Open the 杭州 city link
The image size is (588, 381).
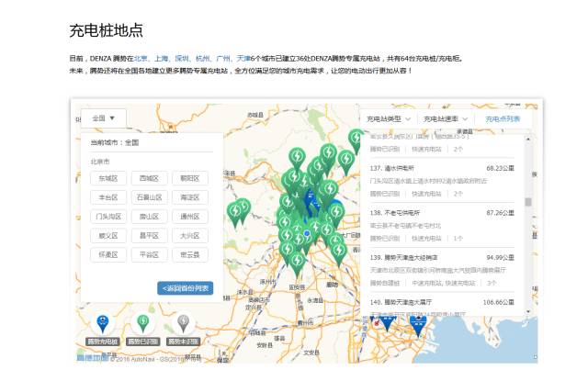click(203, 59)
